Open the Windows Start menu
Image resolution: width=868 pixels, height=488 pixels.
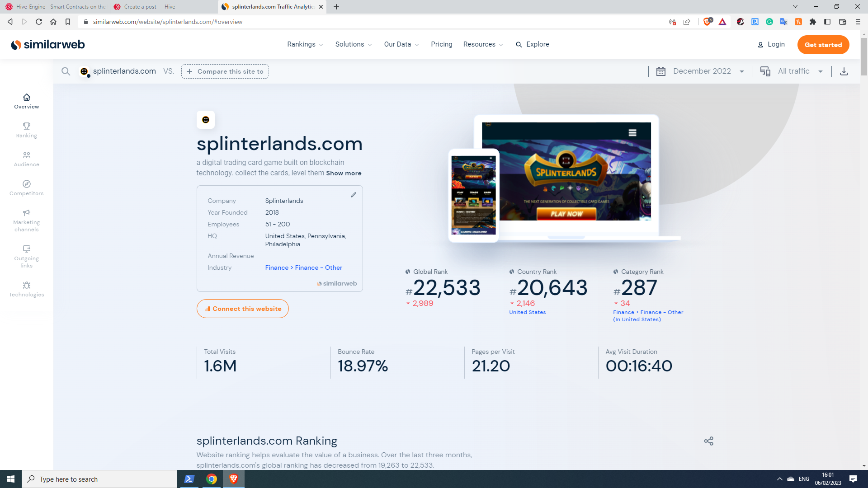[x=11, y=479]
